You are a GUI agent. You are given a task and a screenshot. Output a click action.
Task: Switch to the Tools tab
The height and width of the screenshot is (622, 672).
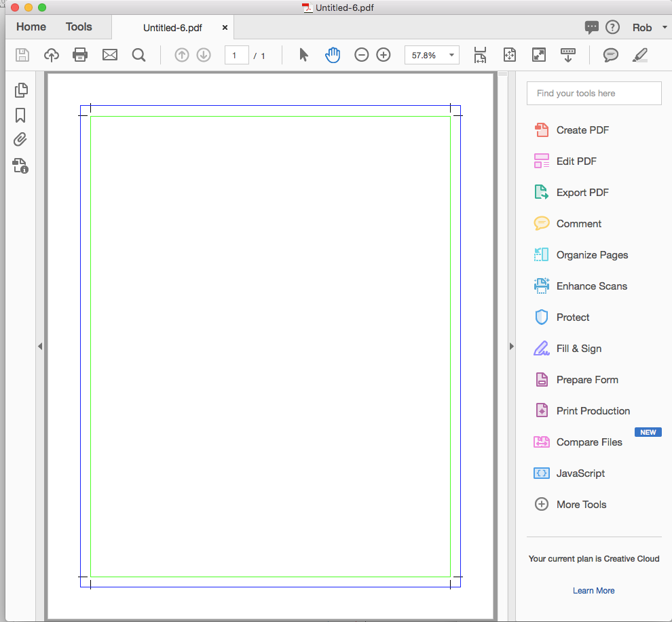[79, 27]
